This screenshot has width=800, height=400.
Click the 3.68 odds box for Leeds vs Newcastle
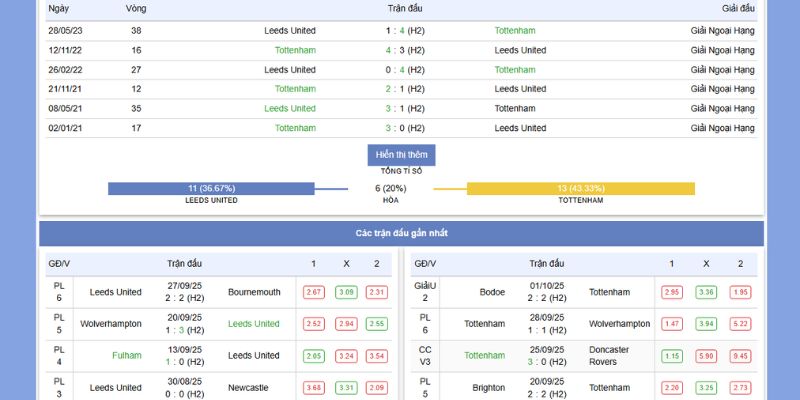click(313, 387)
